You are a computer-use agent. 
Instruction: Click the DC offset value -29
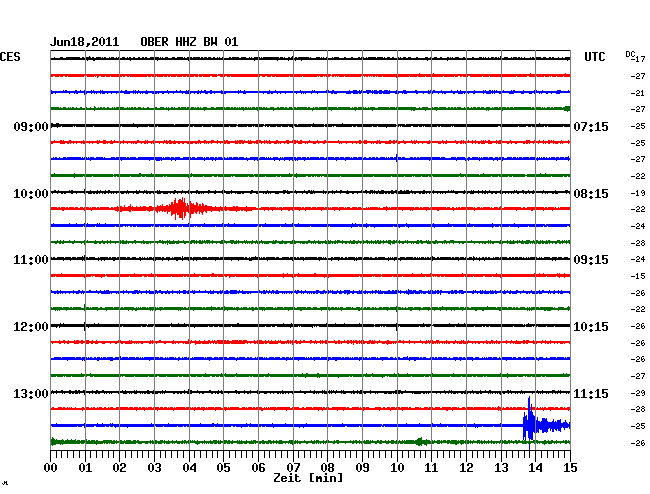click(x=638, y=393)
